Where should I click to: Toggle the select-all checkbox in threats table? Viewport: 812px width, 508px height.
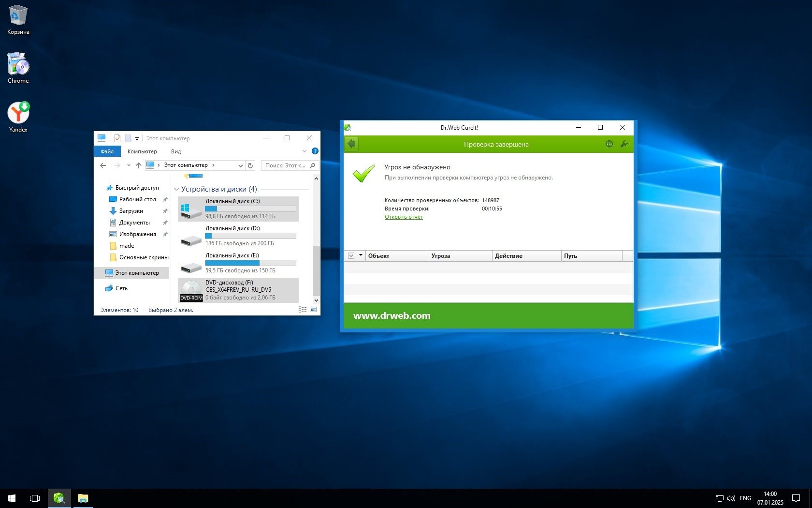click(x=351, y=256)
